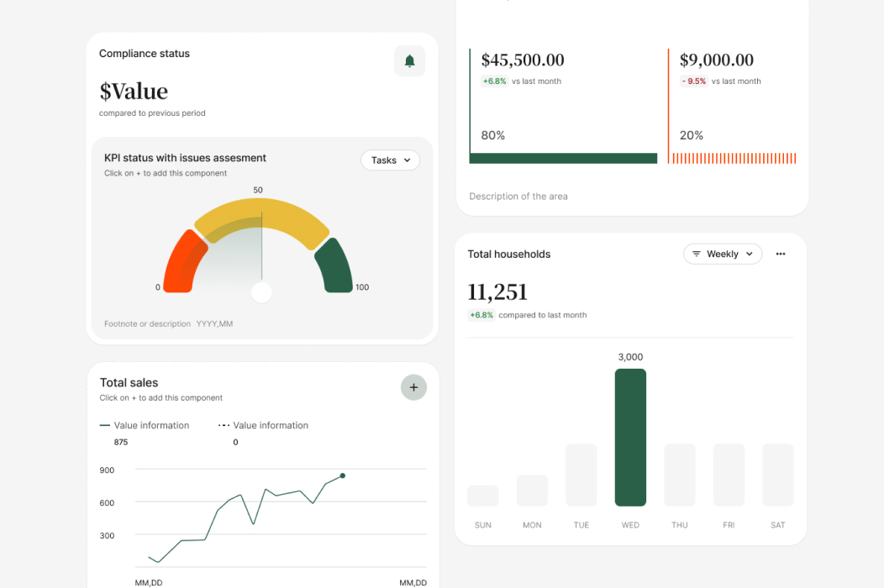The width and height of the screenshot is (884, 588).
Task: Click the Description of the area text
Action: 518,197
